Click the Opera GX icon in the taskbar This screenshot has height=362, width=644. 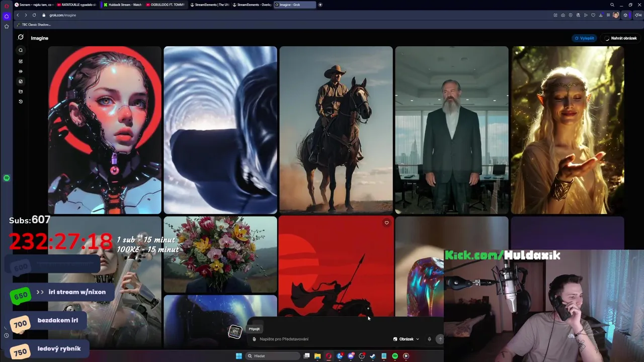(x=329, y=356)
